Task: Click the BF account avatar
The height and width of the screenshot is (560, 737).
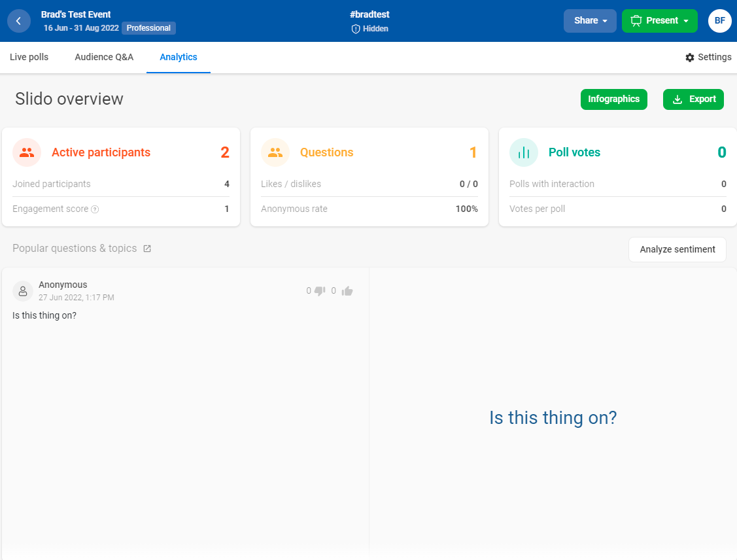Action: tap(719, 20)
